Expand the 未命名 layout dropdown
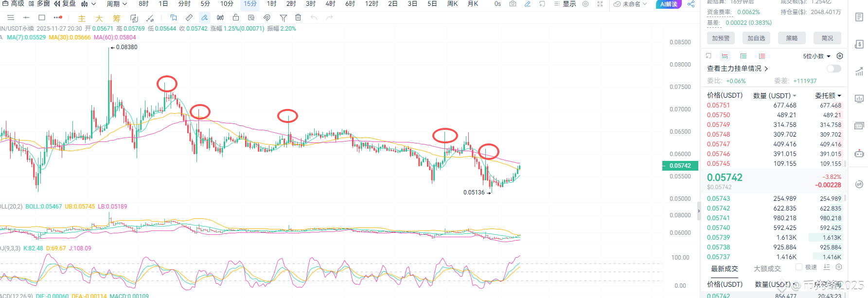Image resolution: width=868 pixels, height=298 pixels. pyautogui.click(x=631, y=4)
